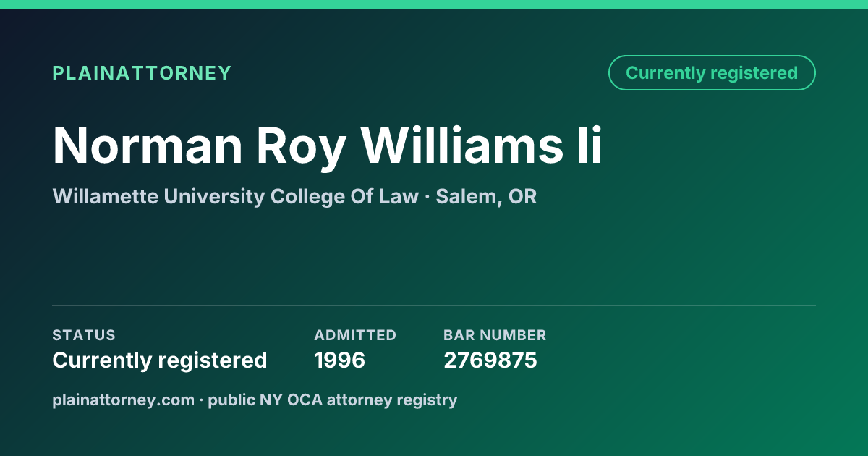This screenshot has width=868, height=456.
Task: Select the Currently registered status value
Action: 160,360
